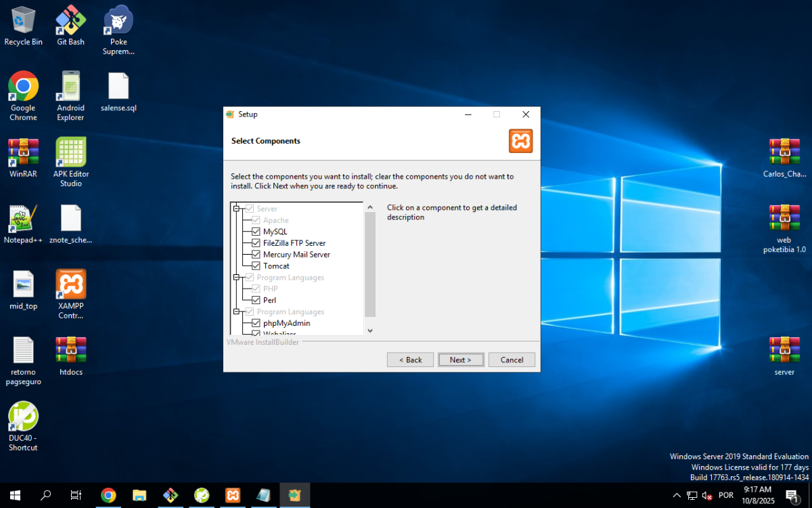Collapse the Server tree node
Screen dimensions: 812x508
point(237,209)
